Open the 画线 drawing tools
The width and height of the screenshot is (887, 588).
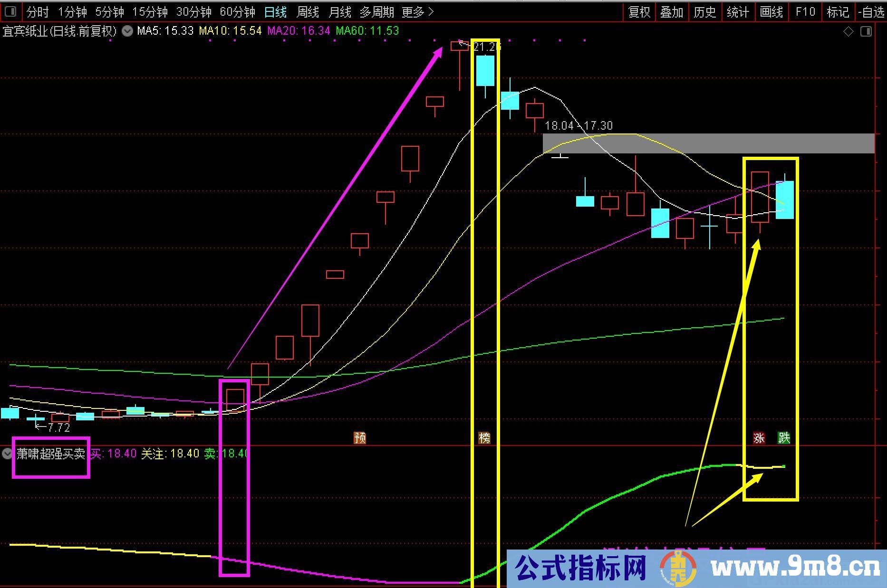point(771,12)
